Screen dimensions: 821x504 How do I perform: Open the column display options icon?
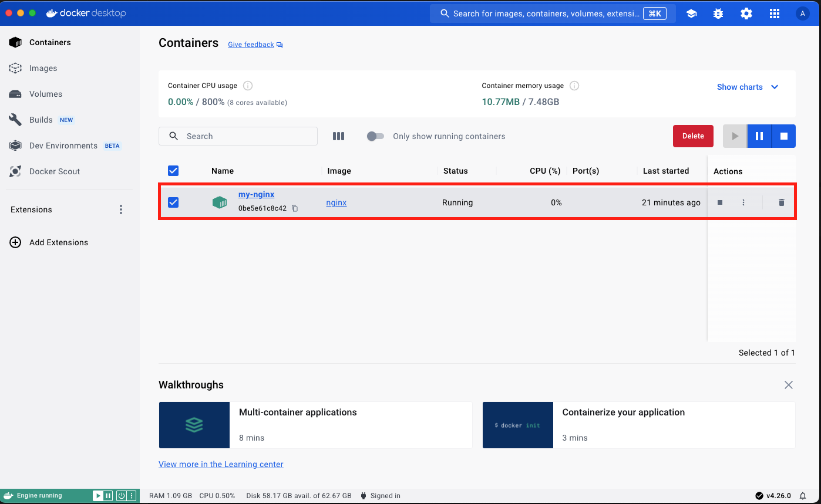point(338,136)
